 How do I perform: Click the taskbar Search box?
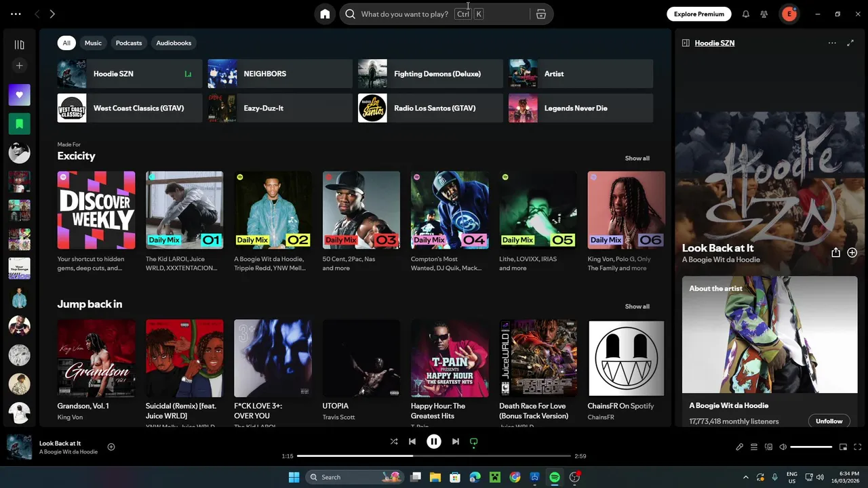pos(355,477)
